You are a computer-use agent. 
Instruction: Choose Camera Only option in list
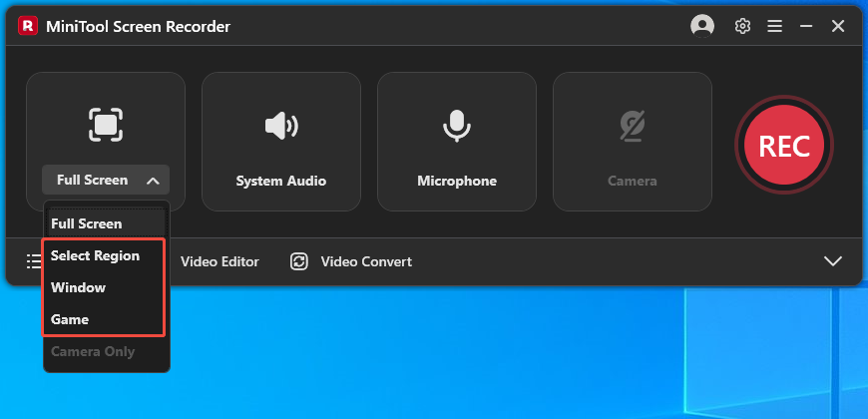coord(93,351)
